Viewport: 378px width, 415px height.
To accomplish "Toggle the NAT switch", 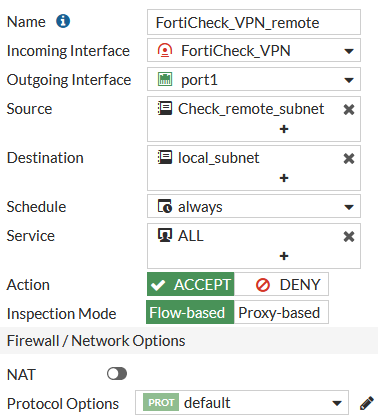I will coord(117,374).
